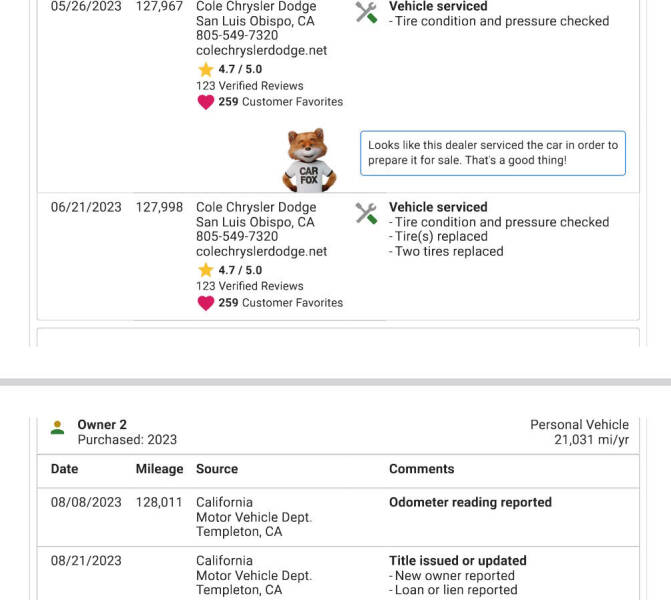Call 805-549-7320 from 06/21/2023 entry
The height and width of the screenshot is (600, 671).
pyautogui.click(x=237, y=237)
